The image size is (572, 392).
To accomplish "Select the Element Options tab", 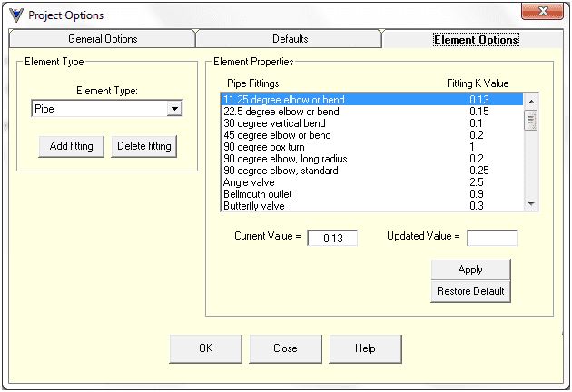I will (x=476, y=40).
